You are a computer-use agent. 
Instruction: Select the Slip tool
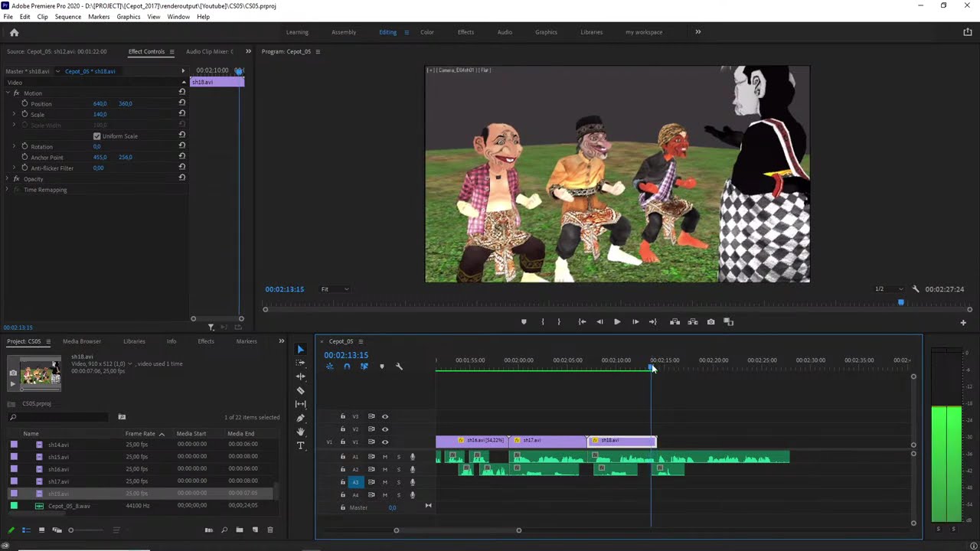pyautogui.click(x=300, y=404)
